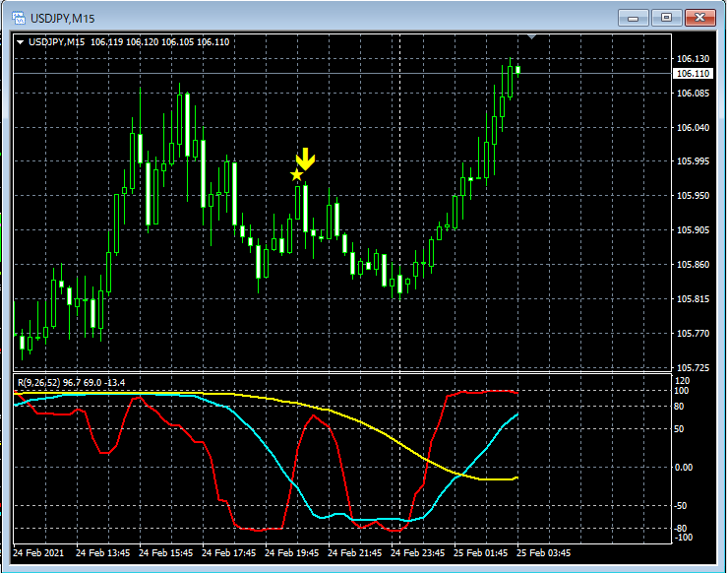Click the 105.905 price scale label

point(694,230)
